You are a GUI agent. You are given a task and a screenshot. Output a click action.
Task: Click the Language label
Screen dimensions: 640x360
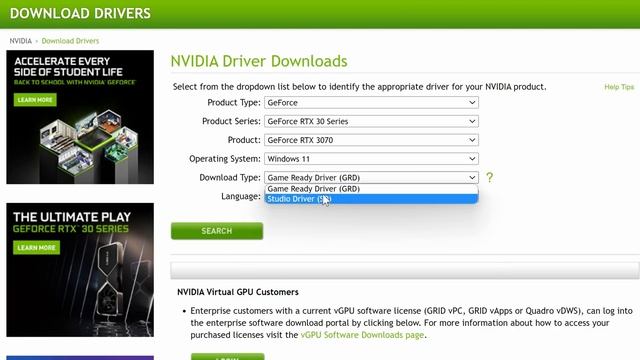[241, 196]
